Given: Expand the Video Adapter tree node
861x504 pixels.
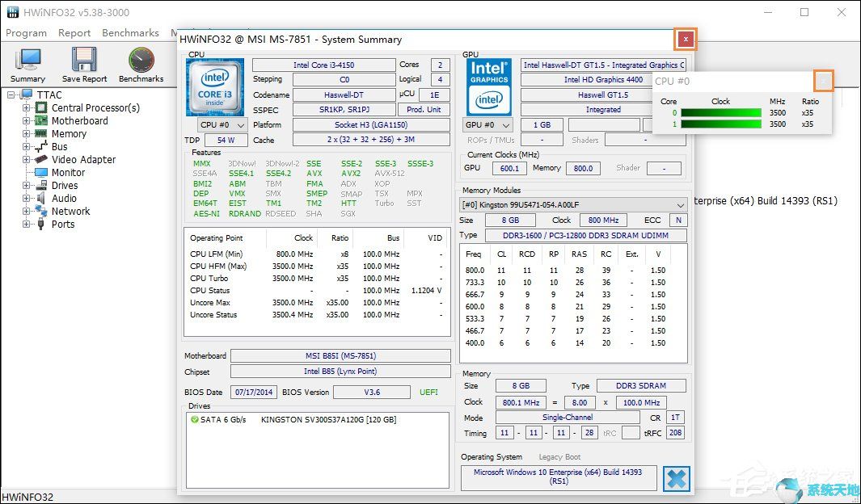Looking at the screenshot, I should pos(26,160).
